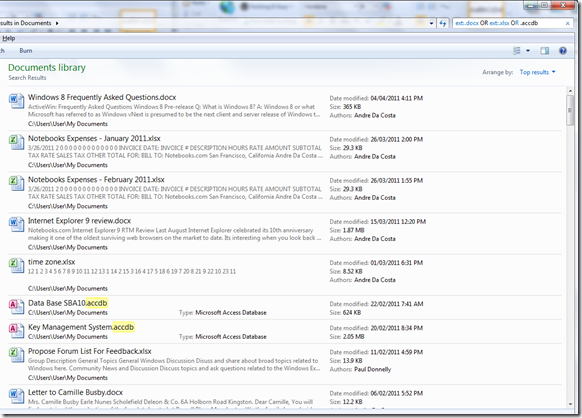Click the scrollbar up arrow
582x418 pixels.
coord(570,91)
